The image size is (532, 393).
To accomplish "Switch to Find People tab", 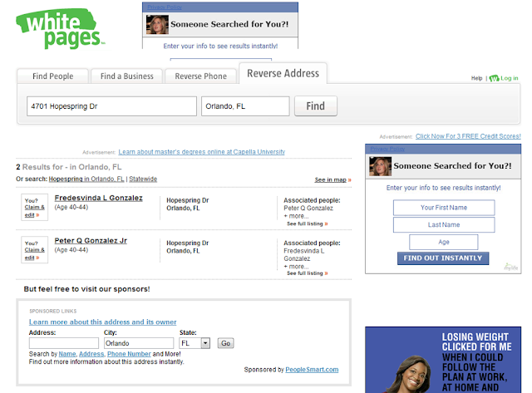I will 53,76.
